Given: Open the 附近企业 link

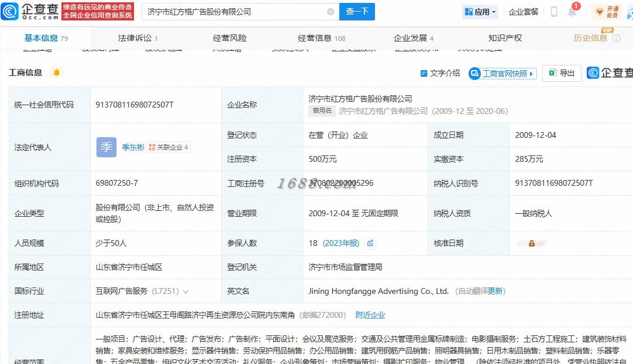Looking at the screenshot, I should pyautogui.click(x=370, y=315).
